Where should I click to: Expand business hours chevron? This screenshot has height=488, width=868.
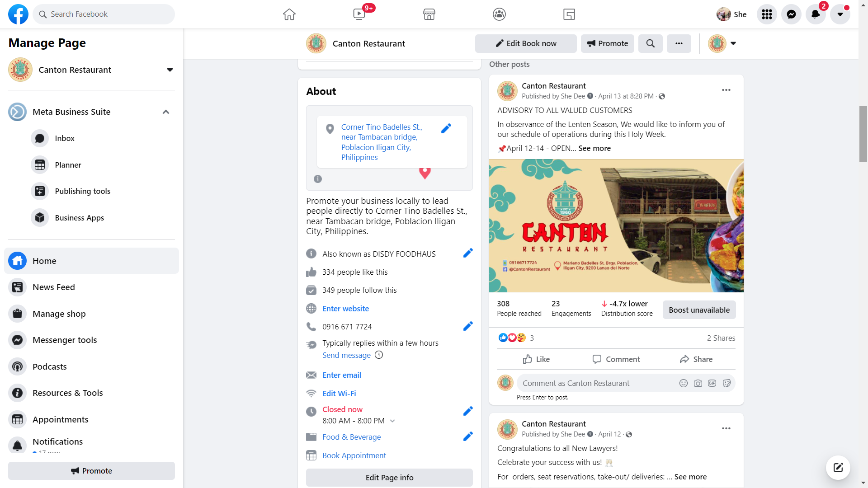click(x=392, y=421)
